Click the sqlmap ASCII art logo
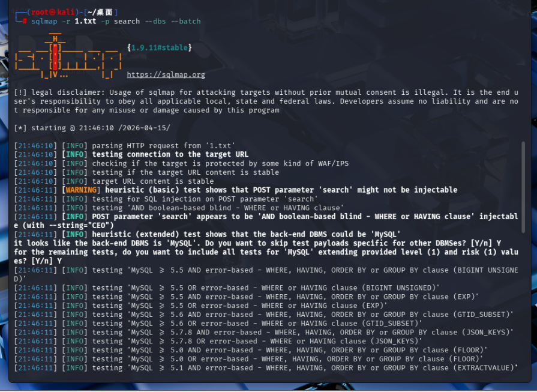Image resolution: width=537 pixels, height=392 pixels. point(68,56)
